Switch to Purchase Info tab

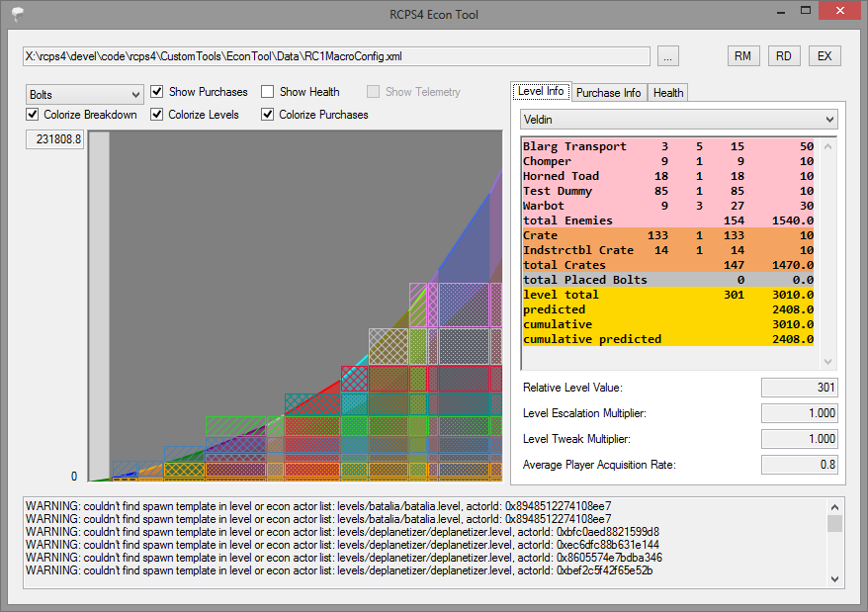(x=608, y=92)
